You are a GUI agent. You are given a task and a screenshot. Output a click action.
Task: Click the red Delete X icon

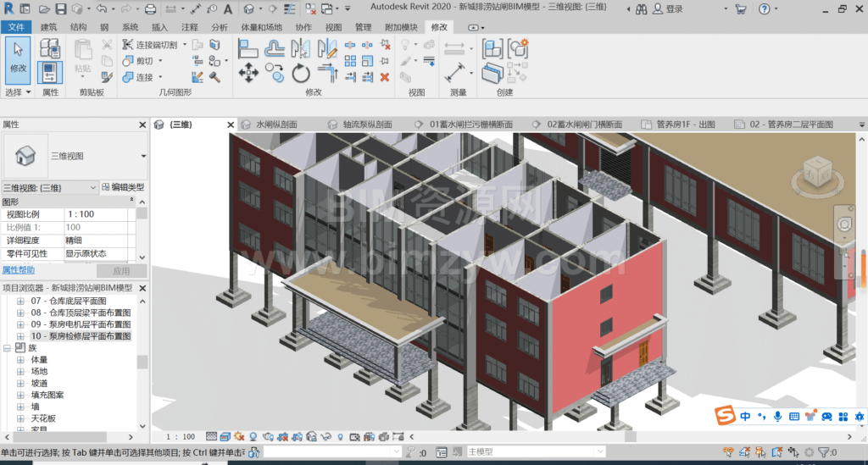(x=385, y=77)
